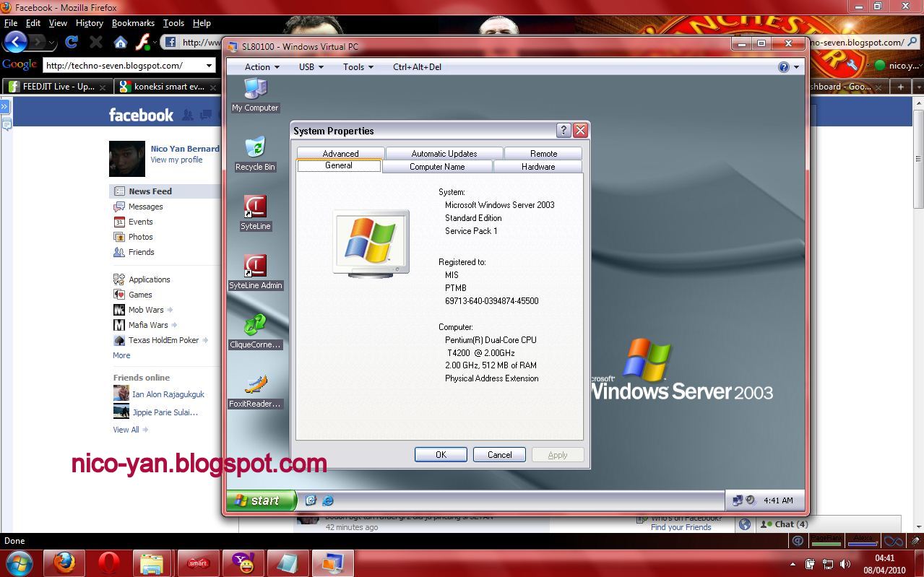Image resolution: width=924 pixels, height=577 pixels.
Task: Open new tab with plus button
Action: tap(900, 87)
